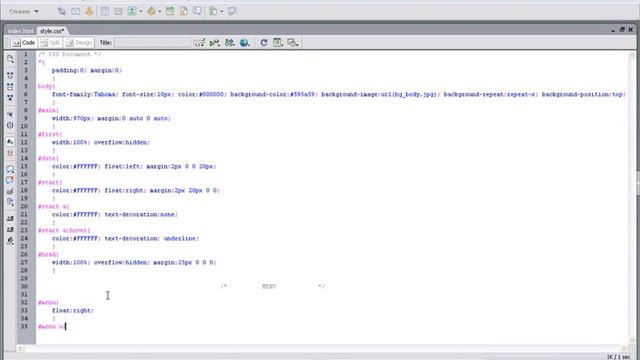Toggle Line Numbers on coding toolbar
The image size is (640, 360).
tap(10, 142)
